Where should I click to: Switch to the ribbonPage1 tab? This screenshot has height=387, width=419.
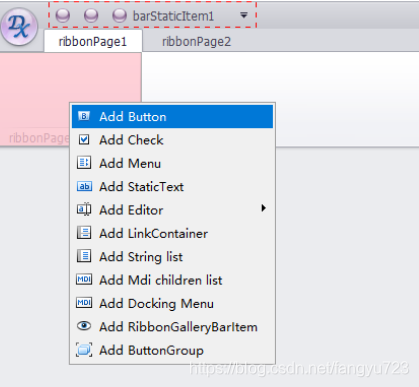[93, 41]
